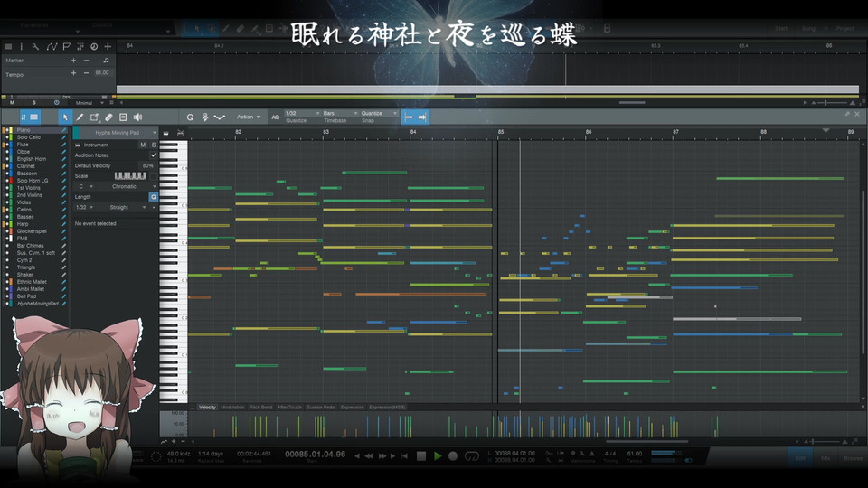Click the Add Marker plus icon

pyautogui.click(x=74, y=61)
